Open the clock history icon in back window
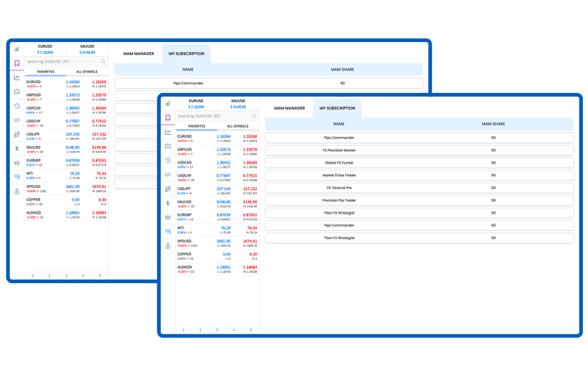The height and width of the screenshot is (376, 588). pyautogui.click(x=17, y=106)
